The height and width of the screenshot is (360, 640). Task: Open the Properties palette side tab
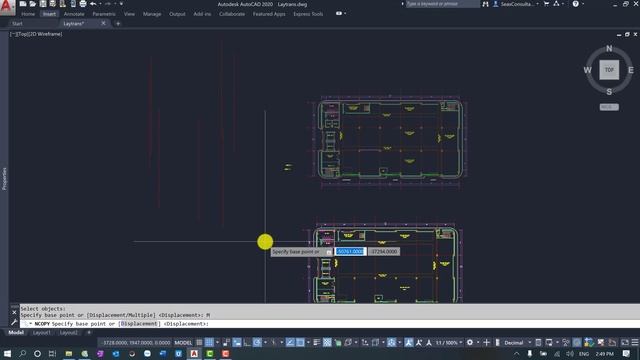[x=4, y=178]
